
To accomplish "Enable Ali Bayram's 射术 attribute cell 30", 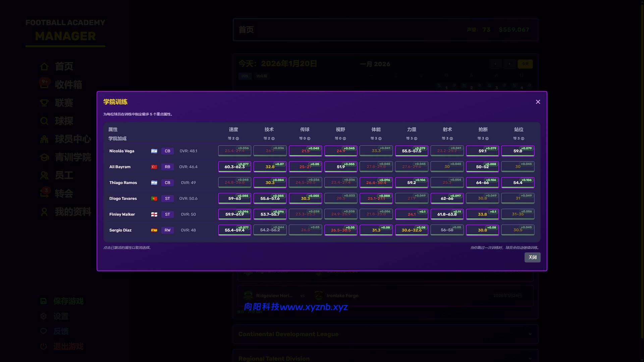I will (447, 167).
